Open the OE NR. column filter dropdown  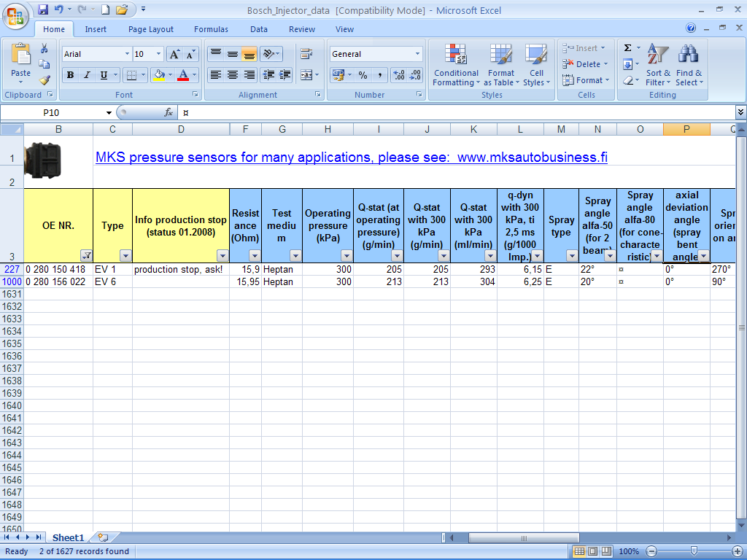(86, 256)
